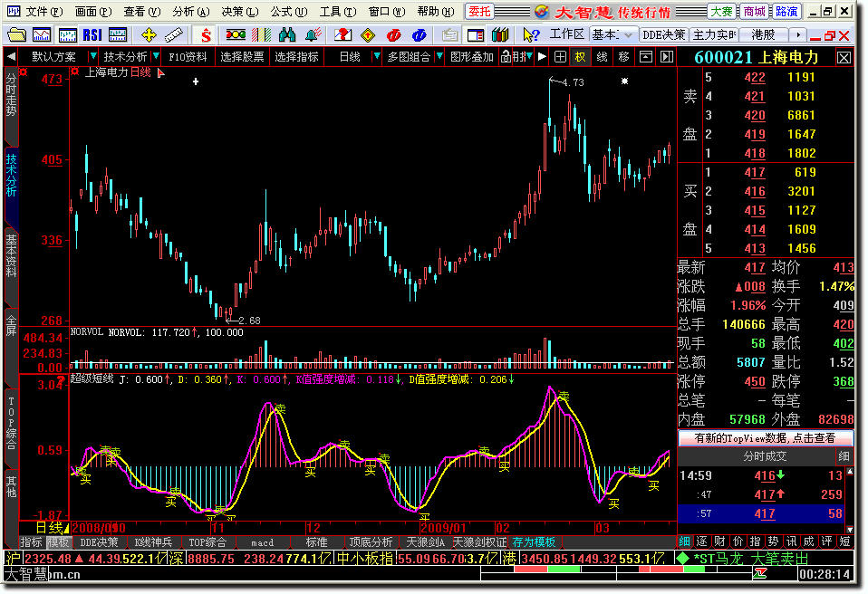This screenshot has width=868, height=594.
Task: Open the striped color bars icon
Action: tap(261, 35)
